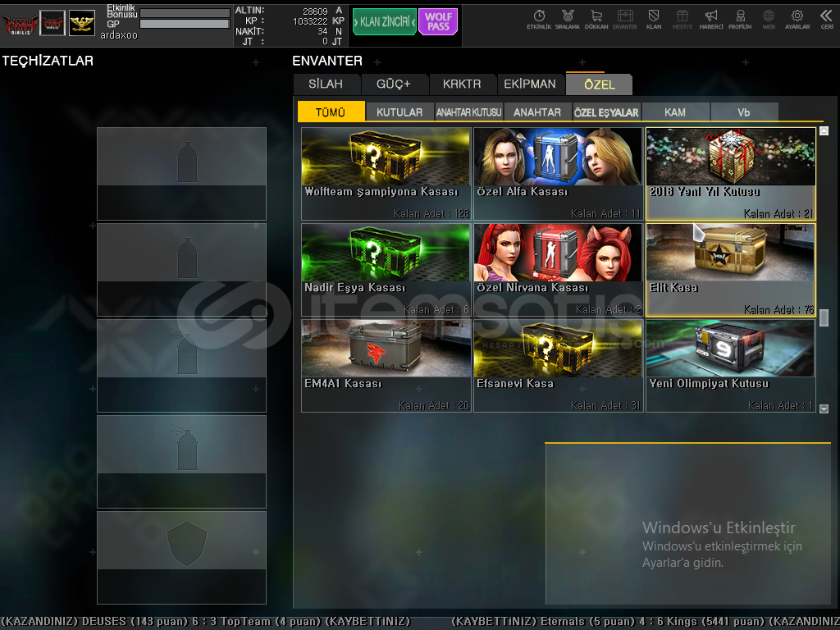Click the clan emblem beside the logo
This screenshot has height=630, width=840.
[52, 23]
